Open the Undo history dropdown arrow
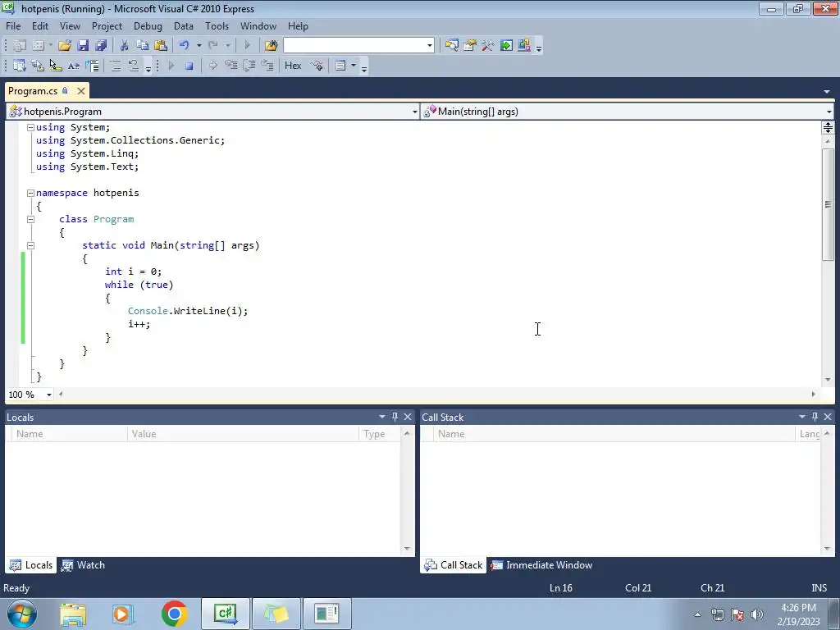The height and width of the screenshot is (630, 840). 199,46
